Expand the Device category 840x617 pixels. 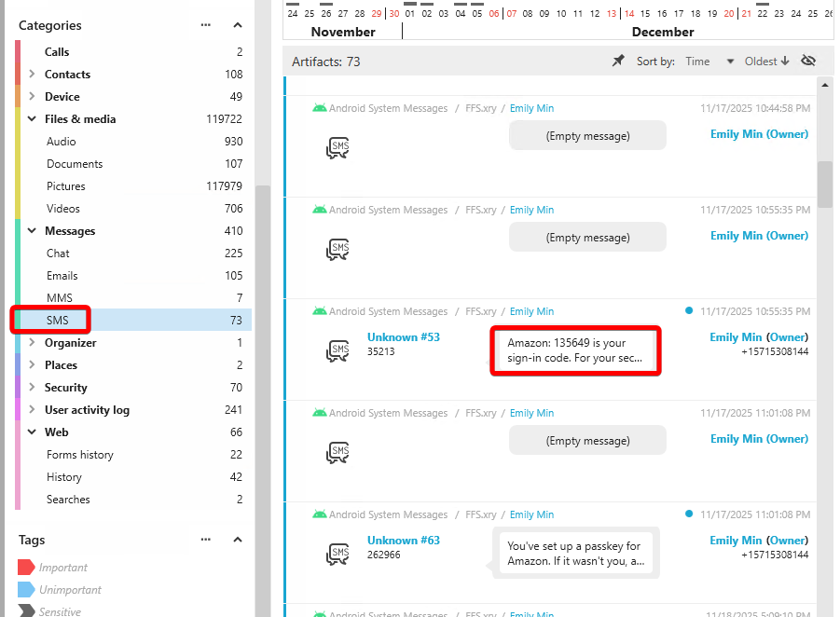click(x=32, y=96)
